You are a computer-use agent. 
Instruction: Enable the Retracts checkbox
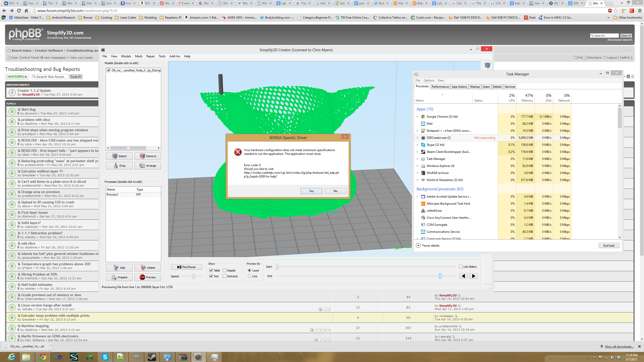pos(224,276)
